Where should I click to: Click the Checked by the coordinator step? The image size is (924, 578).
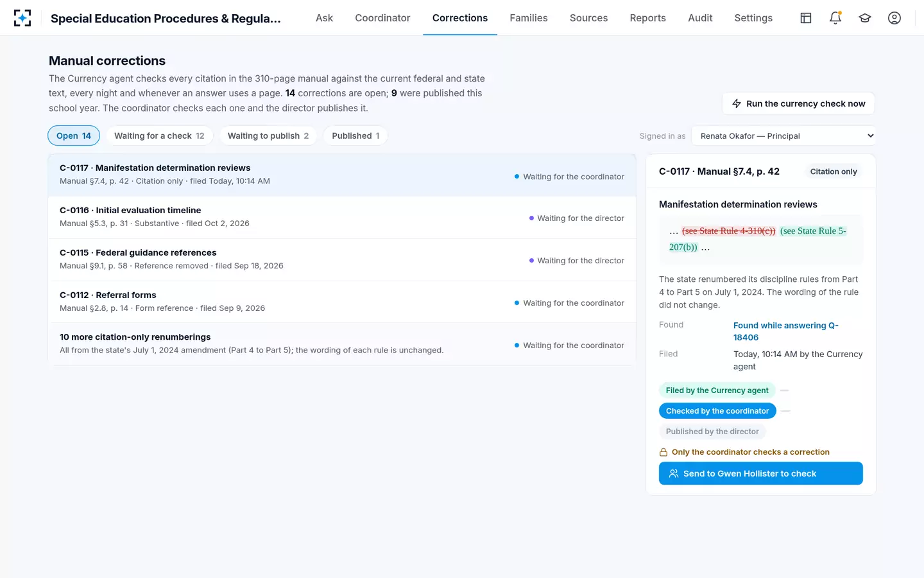[x=717, y=411]
